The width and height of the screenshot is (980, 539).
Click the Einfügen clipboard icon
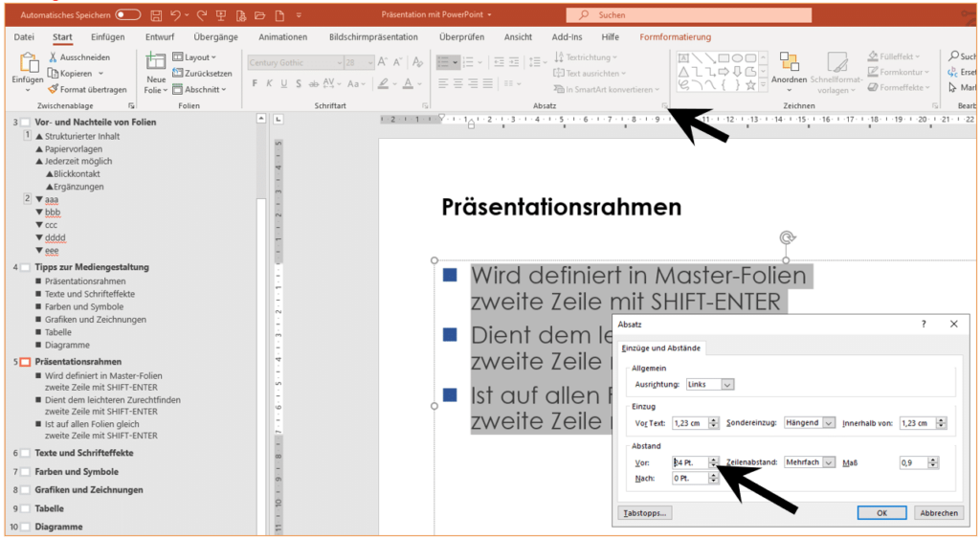click(28, 63)
